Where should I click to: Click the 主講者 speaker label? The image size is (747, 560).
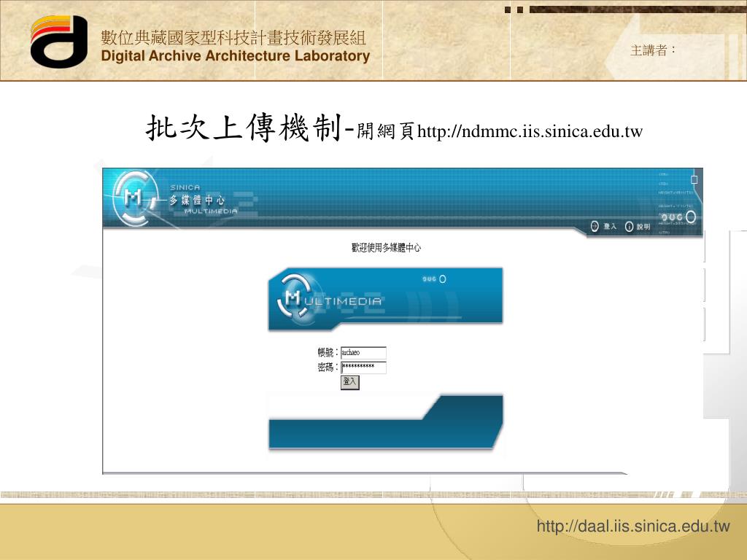click(653, 50)
